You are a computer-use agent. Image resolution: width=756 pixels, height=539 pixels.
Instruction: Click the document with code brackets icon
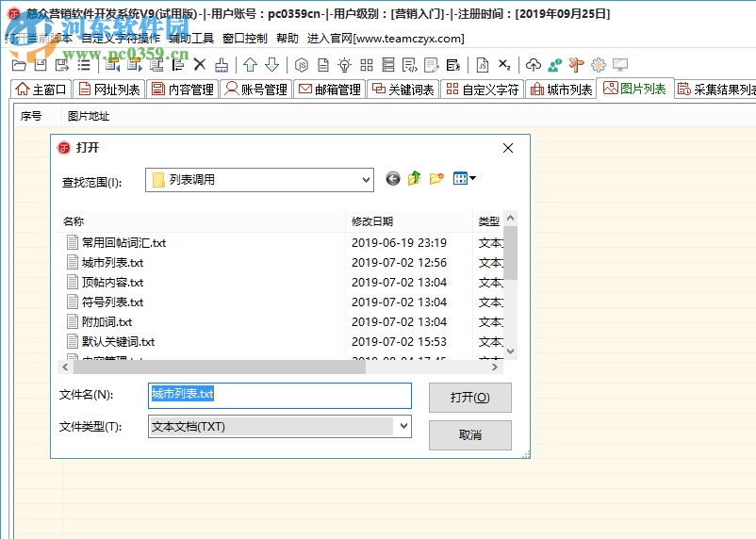click(410, 65)
